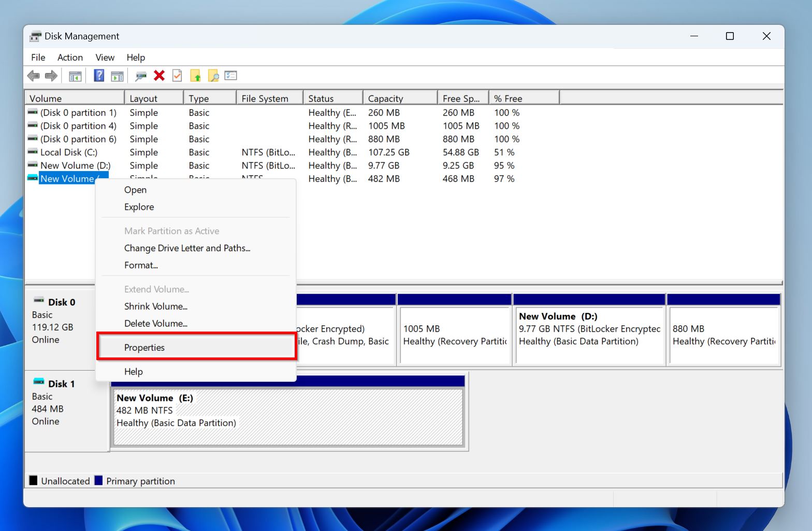The width and height of the screenshot is (812, 531).
Task: Open the Action menu
Action: coord(70,58)
